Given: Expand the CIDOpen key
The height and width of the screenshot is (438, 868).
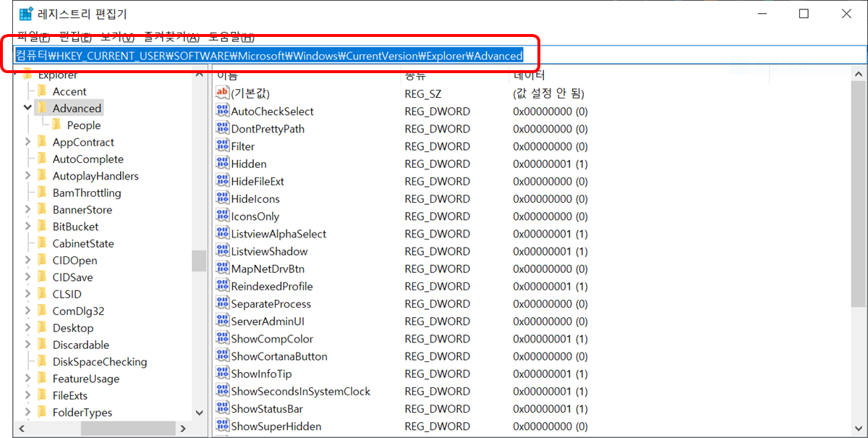Looking at the screenshot, I should tap(27, 260).
